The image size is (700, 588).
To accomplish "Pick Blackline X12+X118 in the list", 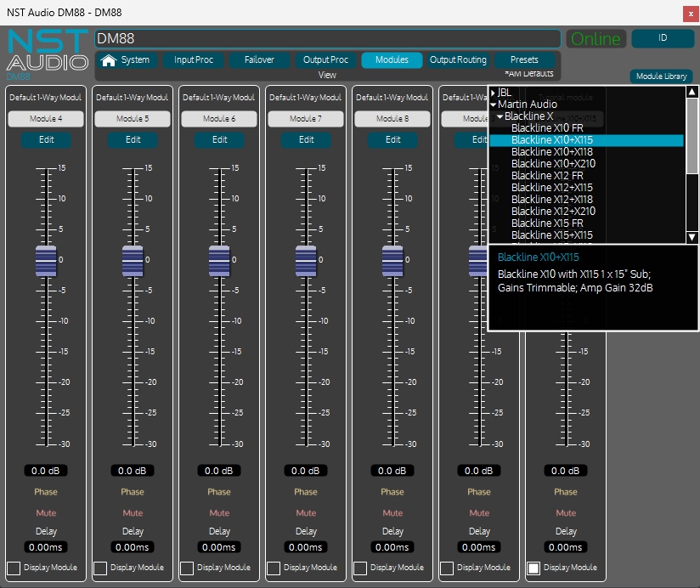I will tap(552, 200).
